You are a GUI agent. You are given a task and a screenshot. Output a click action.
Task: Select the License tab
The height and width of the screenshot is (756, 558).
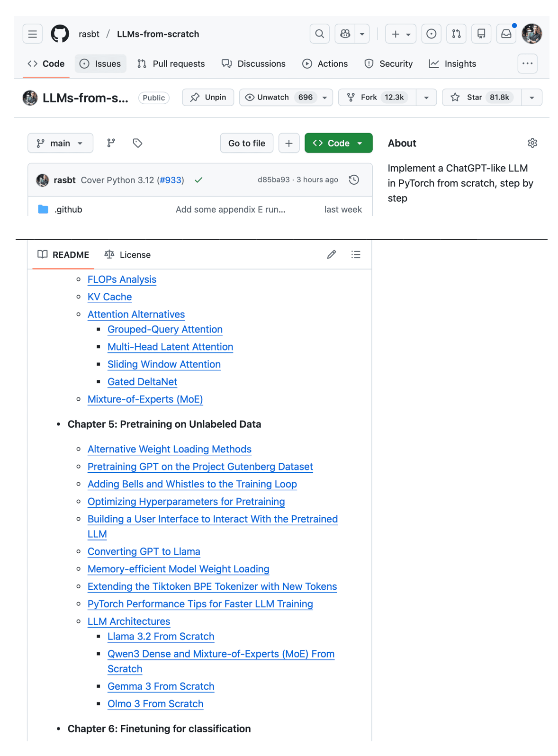[128, 255]
